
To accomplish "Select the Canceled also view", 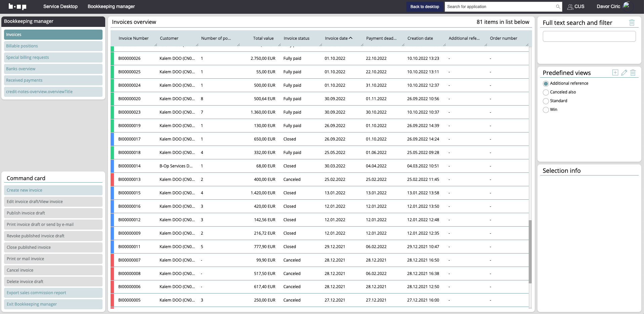I will pos(546,92).
